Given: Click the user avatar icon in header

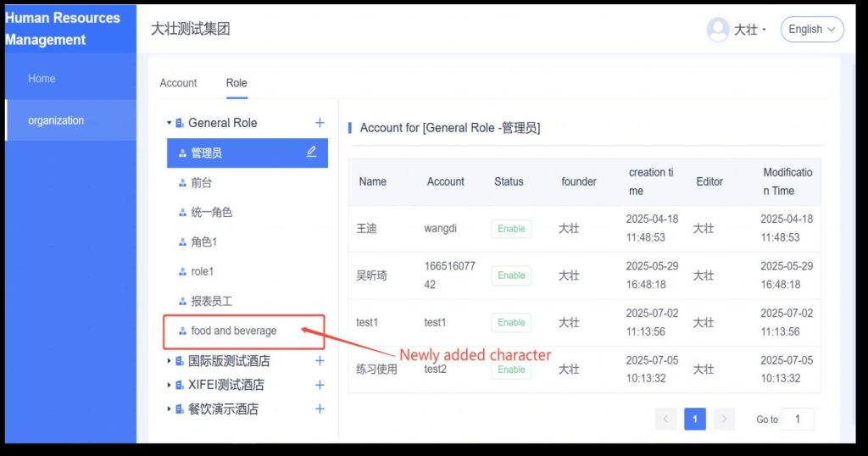Looking at the screenshot, I should coord(718,30).
